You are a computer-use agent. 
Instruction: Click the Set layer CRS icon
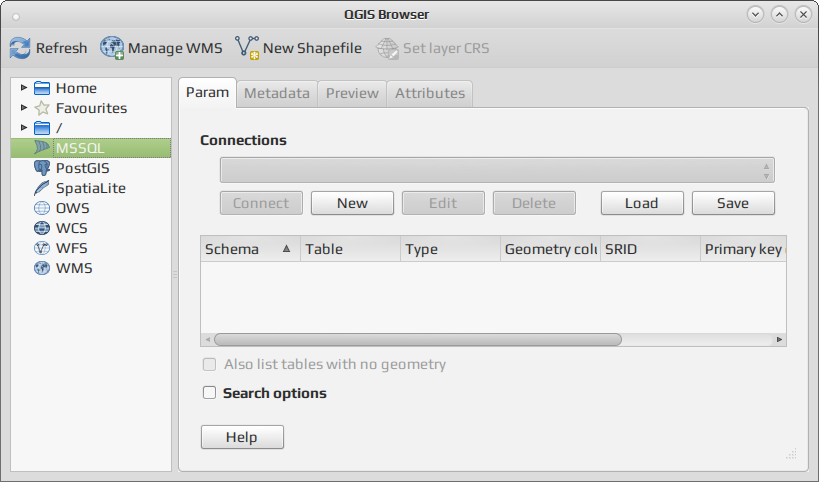[x=388, y=48]
